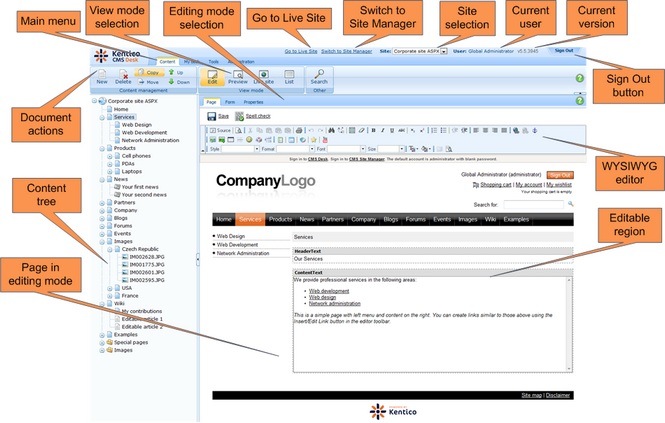Switch to Preview view mode
The image size is (665, 423).
pos(238,76)
